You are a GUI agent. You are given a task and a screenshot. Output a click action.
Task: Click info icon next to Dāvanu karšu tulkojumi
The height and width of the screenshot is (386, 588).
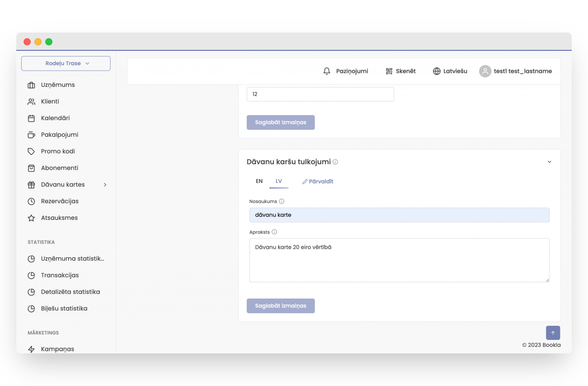[336, 162]
